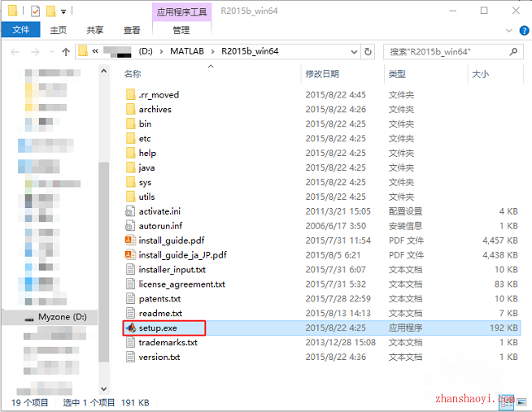This screenshot has width=532, height=412.
Task: Click the sys folder icon
Action: [x=131, y=182]
